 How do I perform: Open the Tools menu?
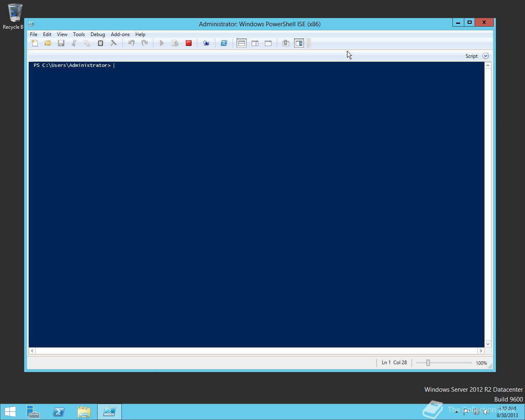point(79,34)
